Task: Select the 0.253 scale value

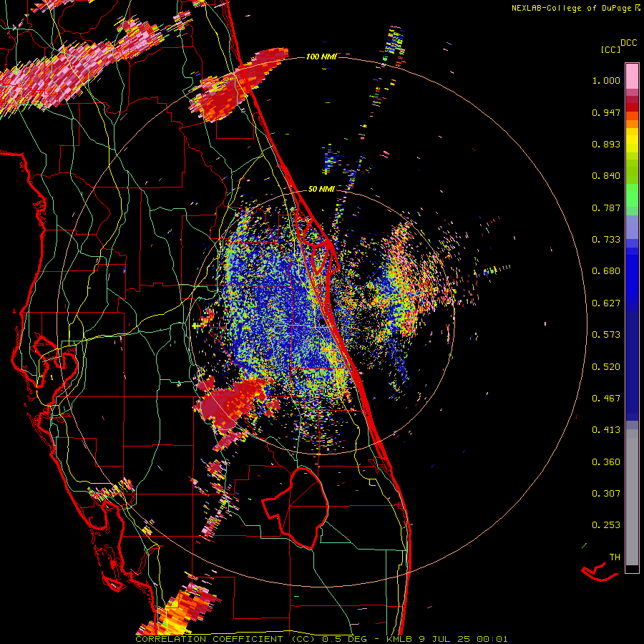Action: click(606, 525)
